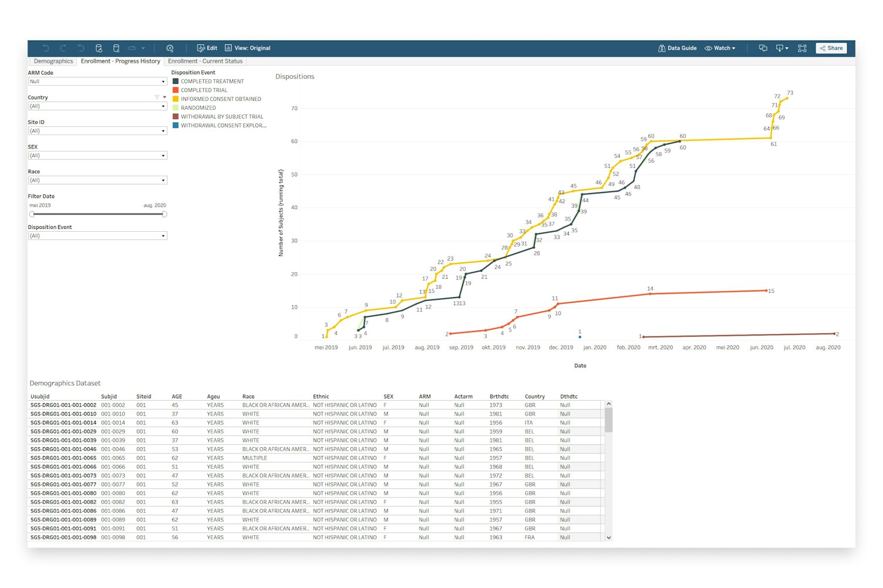Click the Pause auto updates icon
Screen dimensions: 883x588
pos(116,48)
